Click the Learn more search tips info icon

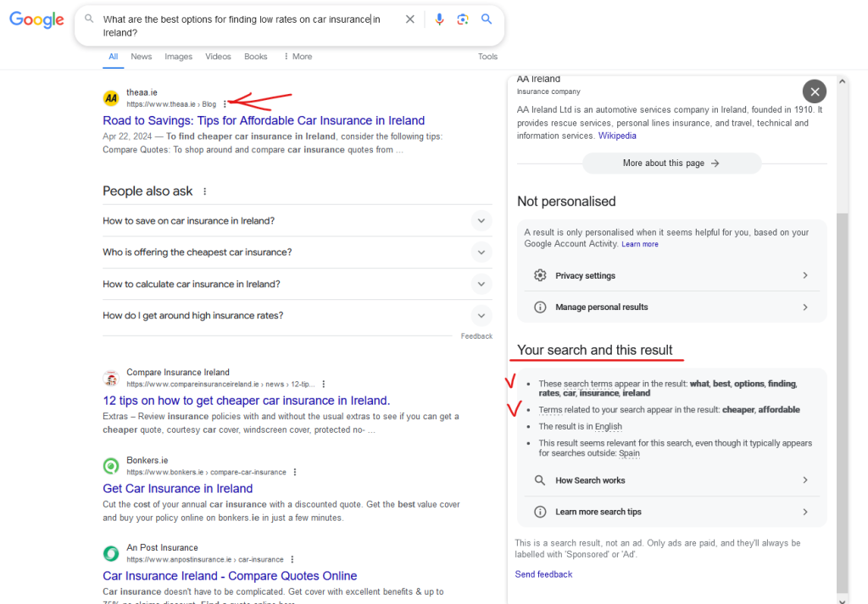point(540,512)
